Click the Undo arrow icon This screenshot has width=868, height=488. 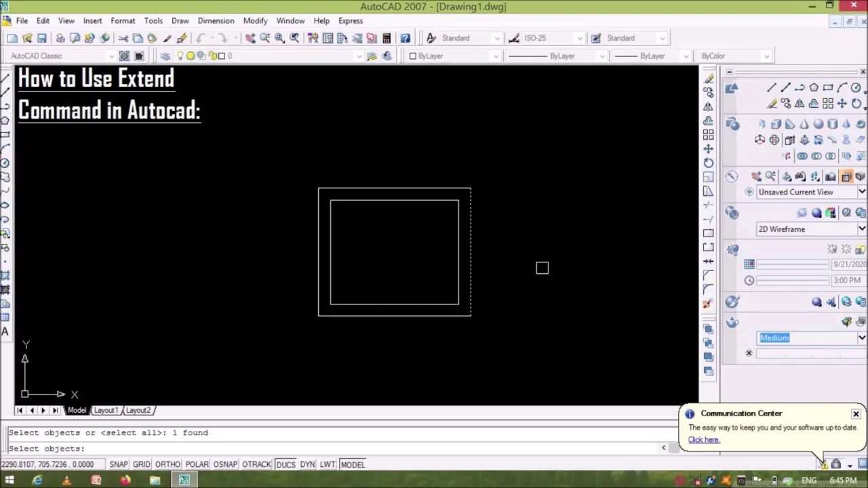point(200,38)
